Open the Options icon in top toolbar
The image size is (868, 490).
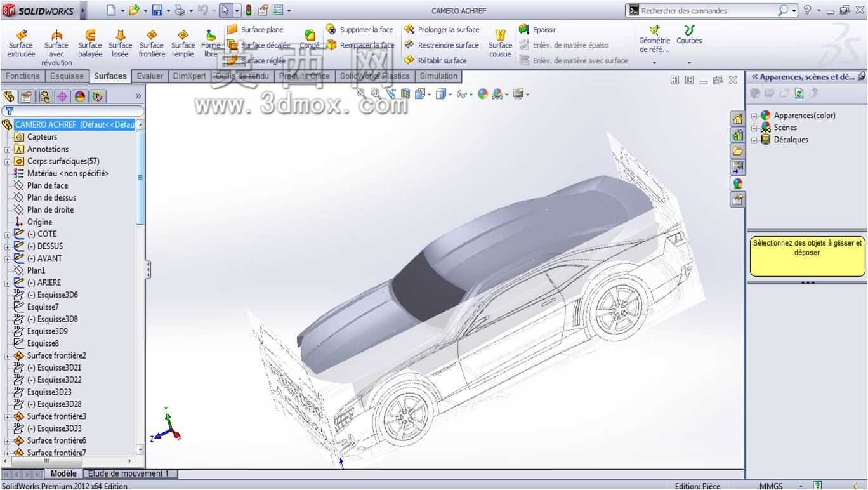pyautogui.click(x=278, y=10)
